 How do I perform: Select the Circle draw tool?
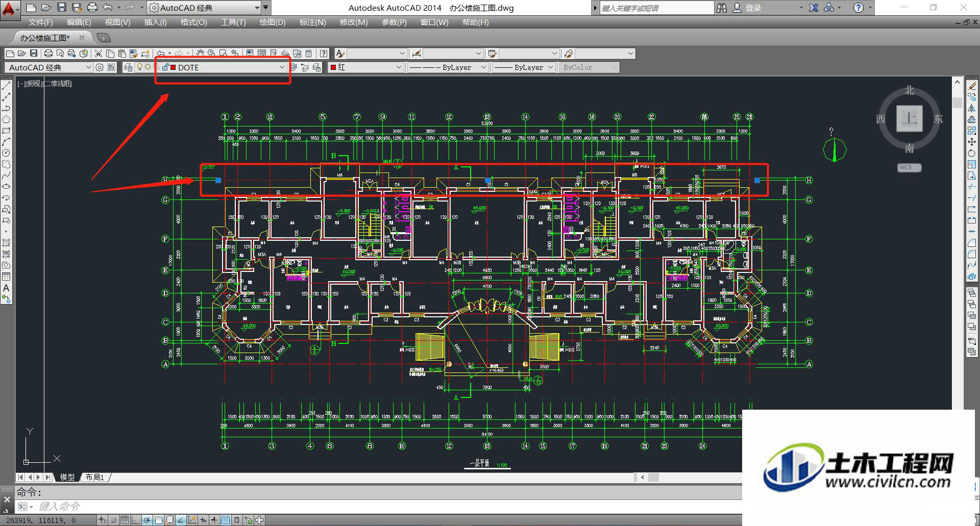coord(6,153)
